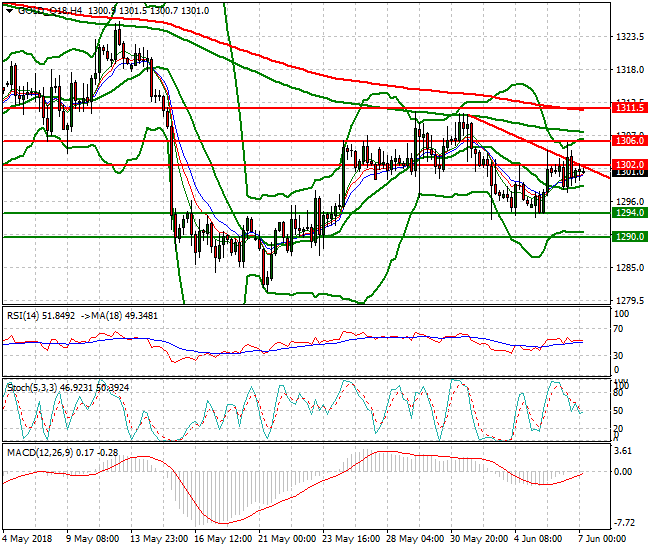Click the 7 Jun 00:00 time label

[602, 539]
